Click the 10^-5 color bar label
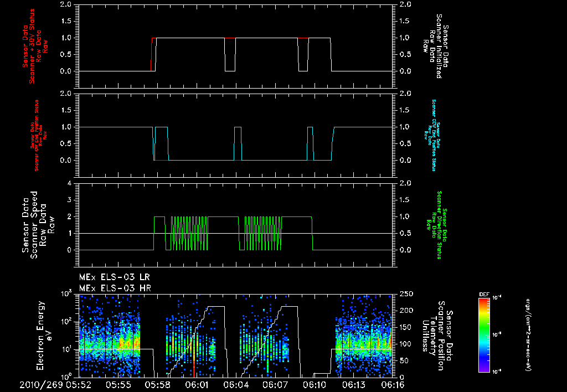The image size is (567, 392). pyautogui.click(x=498, y=335)
